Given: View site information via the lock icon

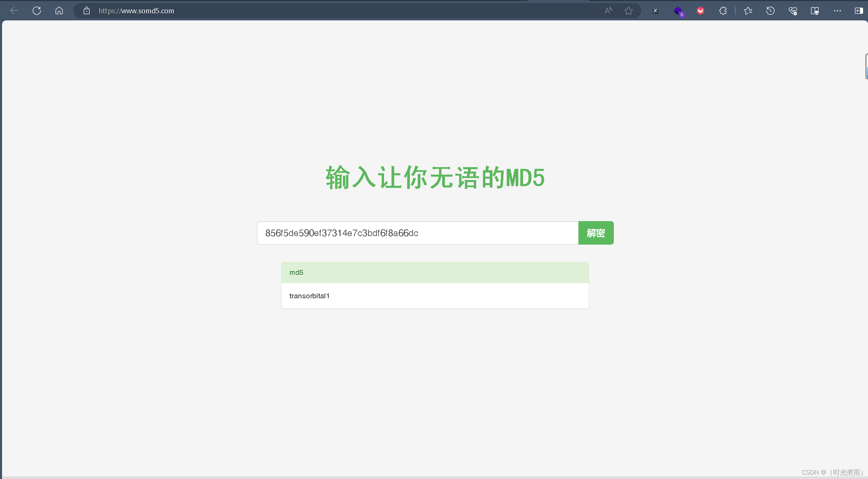Looking at the screenshot, I should click(x=87, y=11).
